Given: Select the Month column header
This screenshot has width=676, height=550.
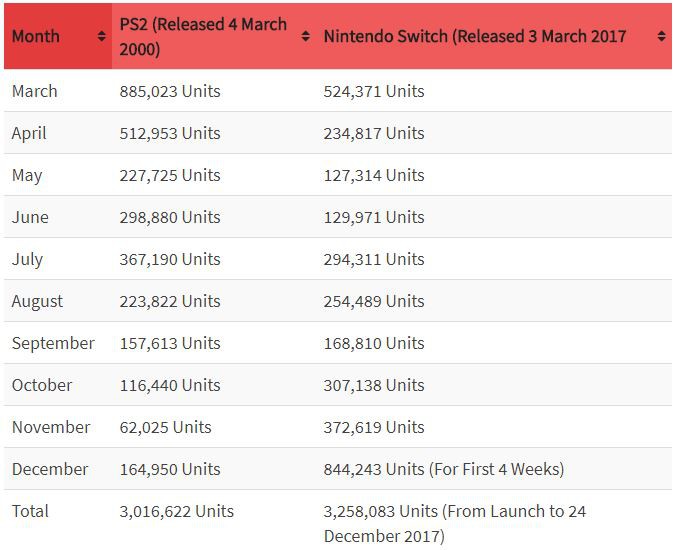Looking at the screenshot, I should pos(58,36).
